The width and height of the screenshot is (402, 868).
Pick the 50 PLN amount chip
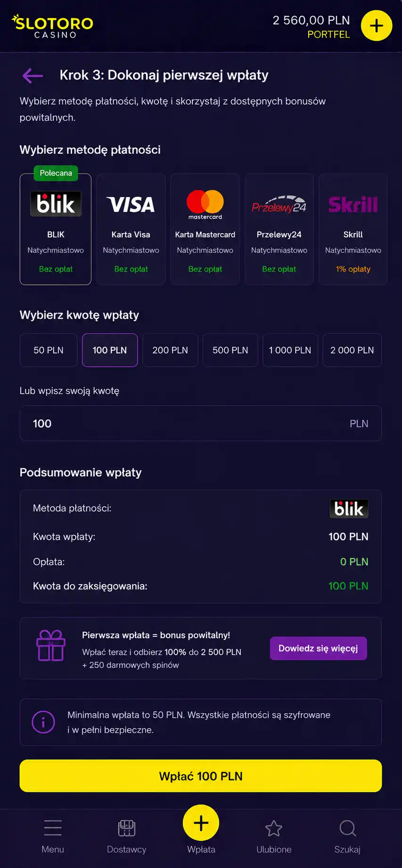(49, 350)
